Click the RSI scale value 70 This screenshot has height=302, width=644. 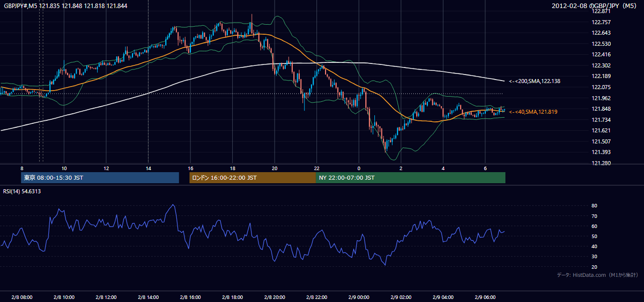[x=595, y=216]
